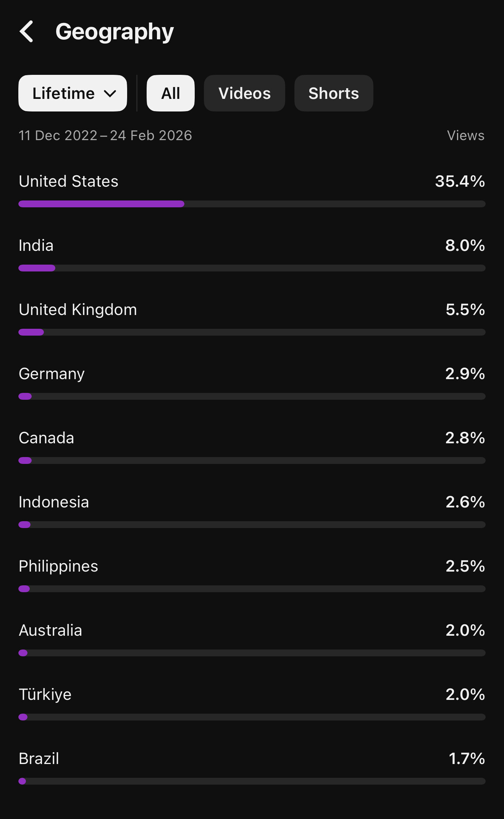This screenshot has height=819, width=504.
Task: Tap the back arrow icon
Action: click(26, 31)
